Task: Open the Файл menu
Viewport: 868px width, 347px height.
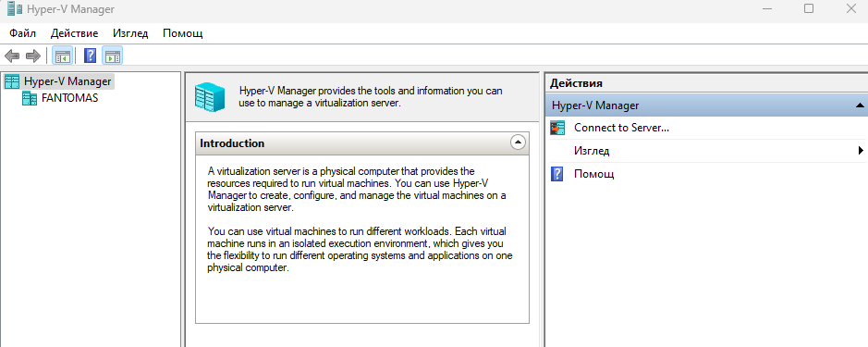Action: pos(23,33)
